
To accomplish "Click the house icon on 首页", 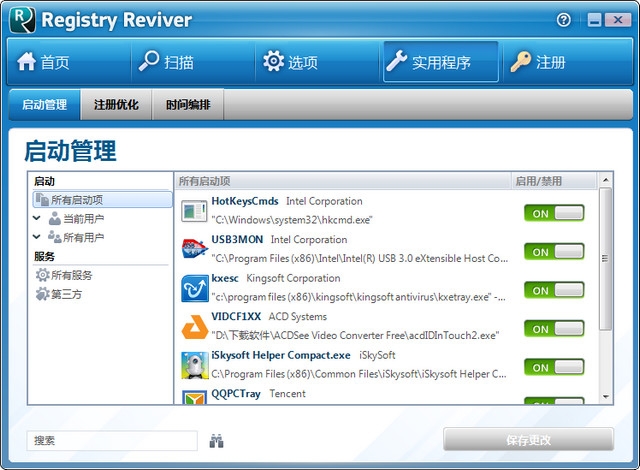I will point(27,62).
